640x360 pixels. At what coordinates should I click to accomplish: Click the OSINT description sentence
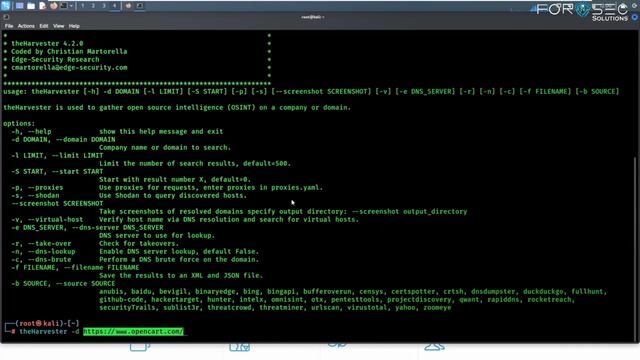177,108
